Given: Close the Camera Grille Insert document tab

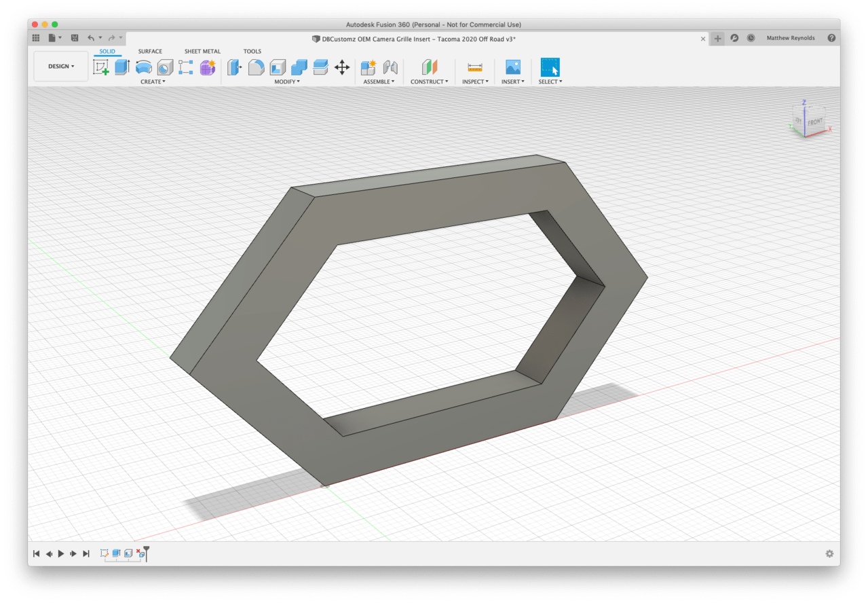Looking at the screenshot, I should [703, 39].
